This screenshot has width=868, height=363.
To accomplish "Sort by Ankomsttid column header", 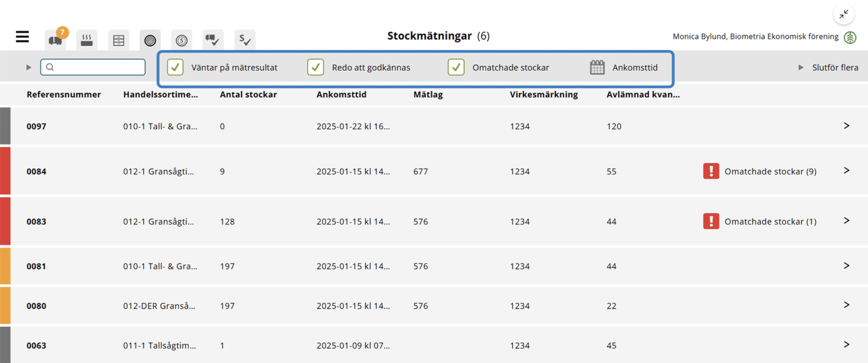I will [x=341, y=95].
